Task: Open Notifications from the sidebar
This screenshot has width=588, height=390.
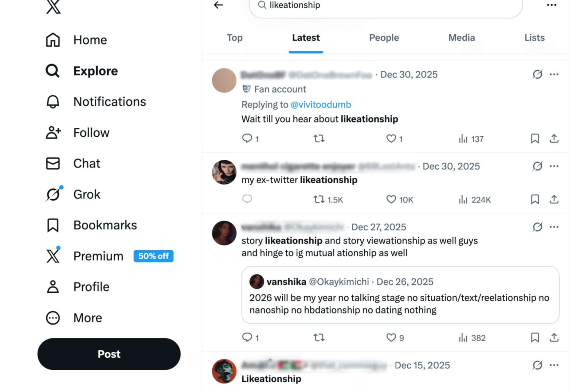Action: tap(109, 102)
